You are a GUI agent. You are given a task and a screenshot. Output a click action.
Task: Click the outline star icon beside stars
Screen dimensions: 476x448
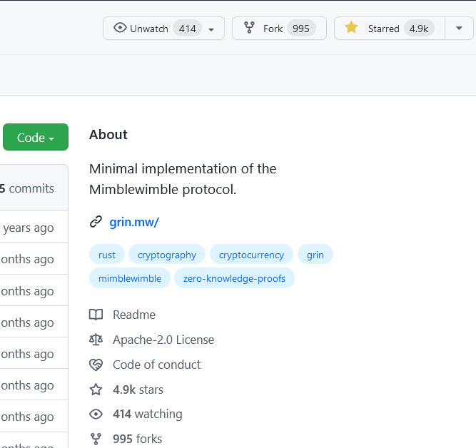click(96, 390)
